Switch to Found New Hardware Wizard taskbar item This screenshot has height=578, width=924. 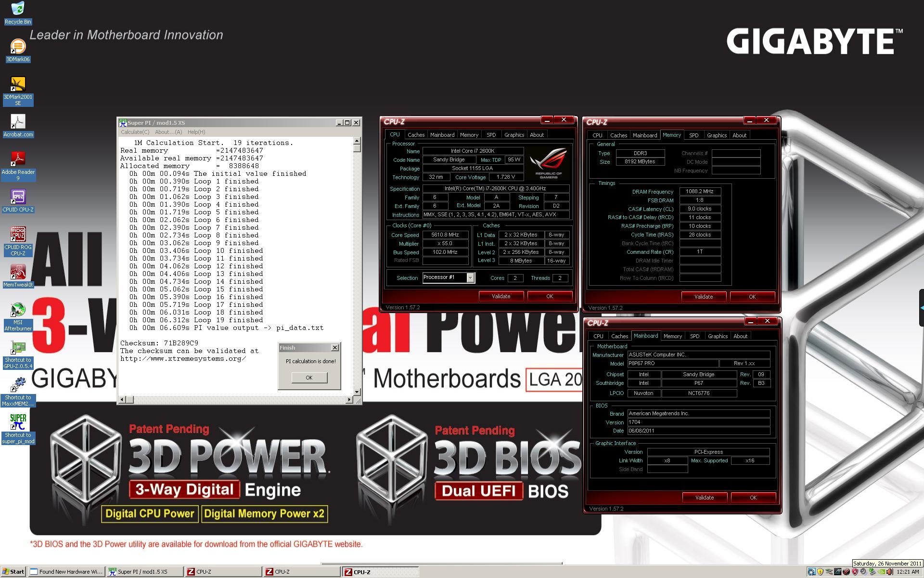[x=66, y=572]
